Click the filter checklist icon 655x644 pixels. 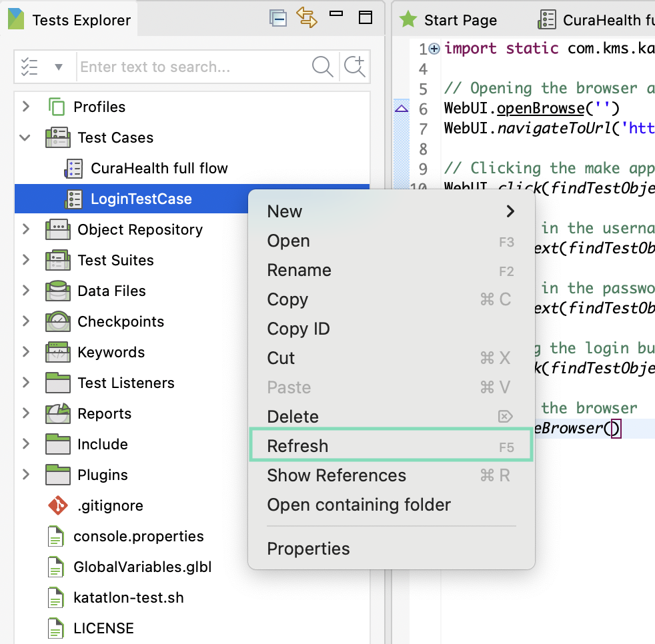29,67
